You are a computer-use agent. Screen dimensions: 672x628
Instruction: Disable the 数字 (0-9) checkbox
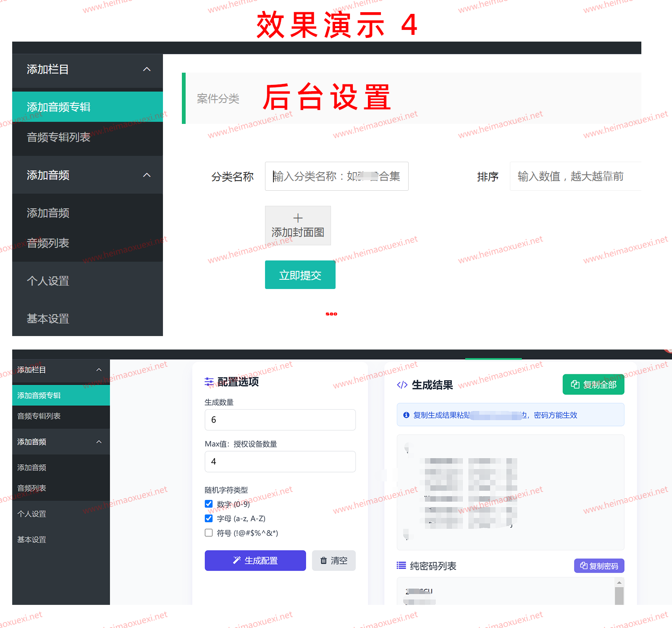208,504
